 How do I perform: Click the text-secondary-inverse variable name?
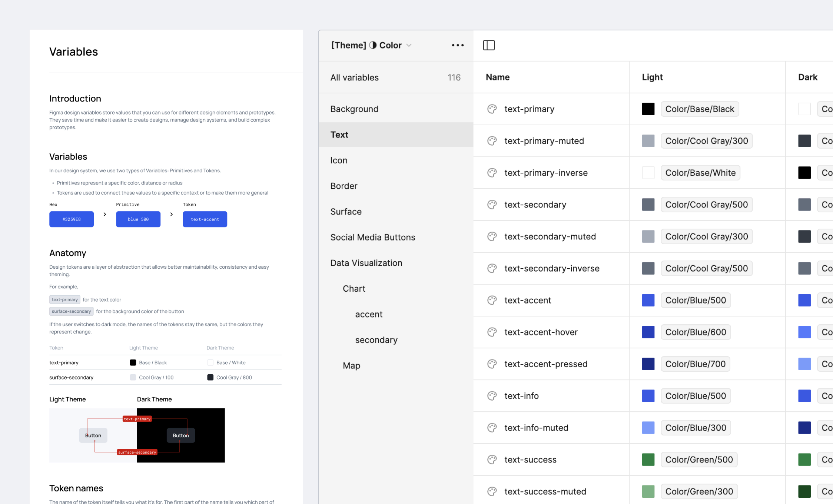(x=552, y=268)
